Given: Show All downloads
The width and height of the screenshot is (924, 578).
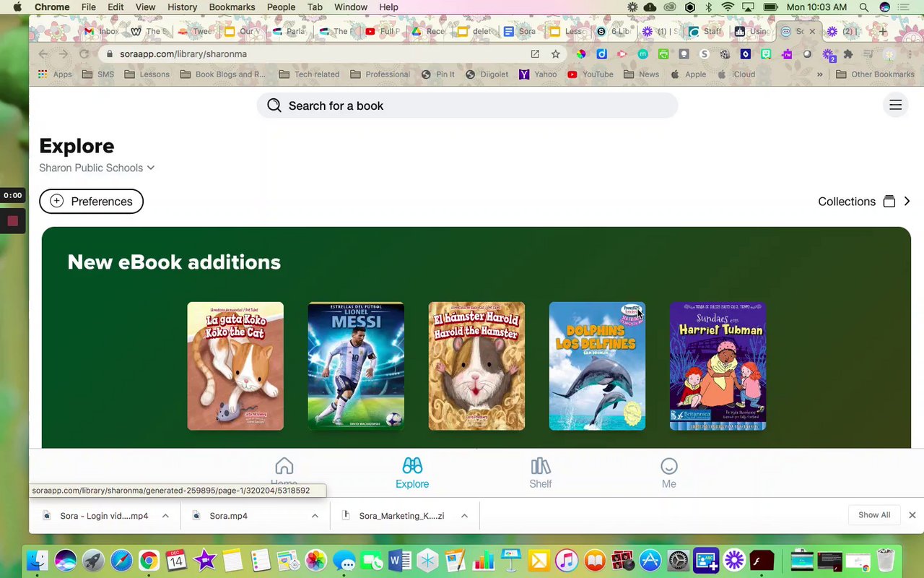Looking at the screenshot, I should pos(874,515).
